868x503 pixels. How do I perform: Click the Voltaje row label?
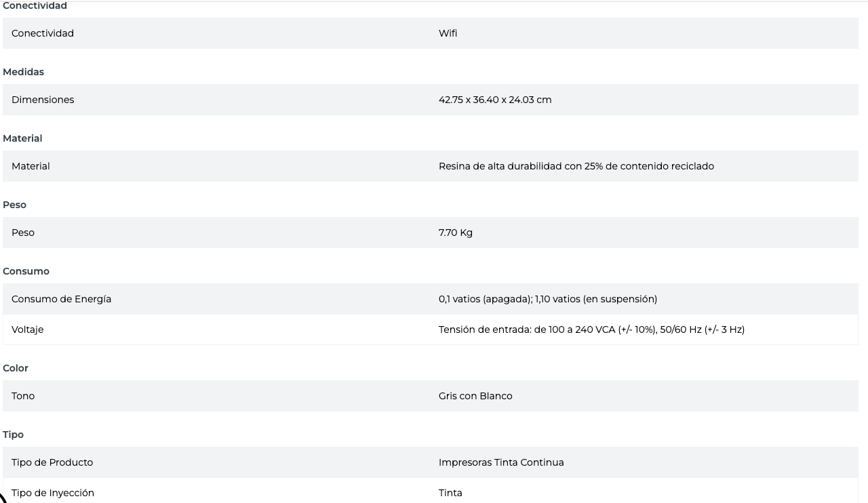coord(27,329)
